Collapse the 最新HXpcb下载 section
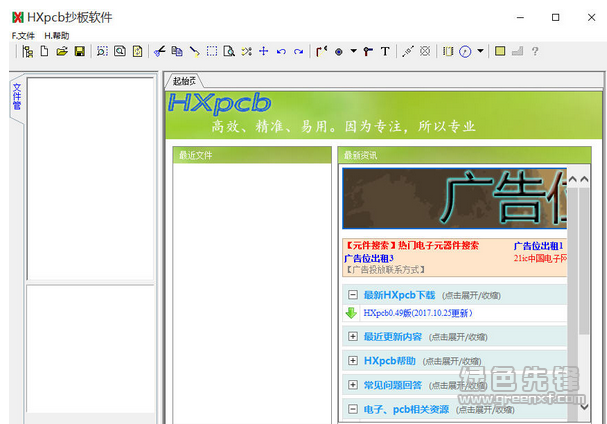 coord(352,295)
